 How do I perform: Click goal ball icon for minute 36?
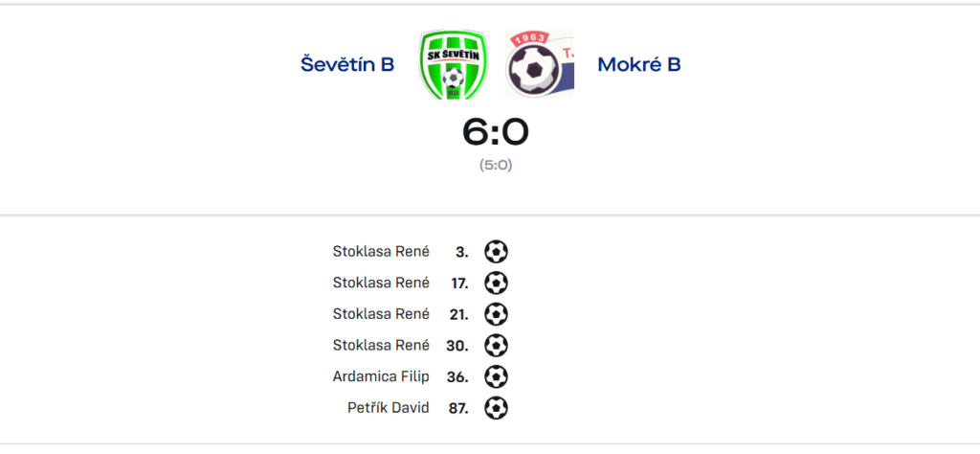pos(496,377)
